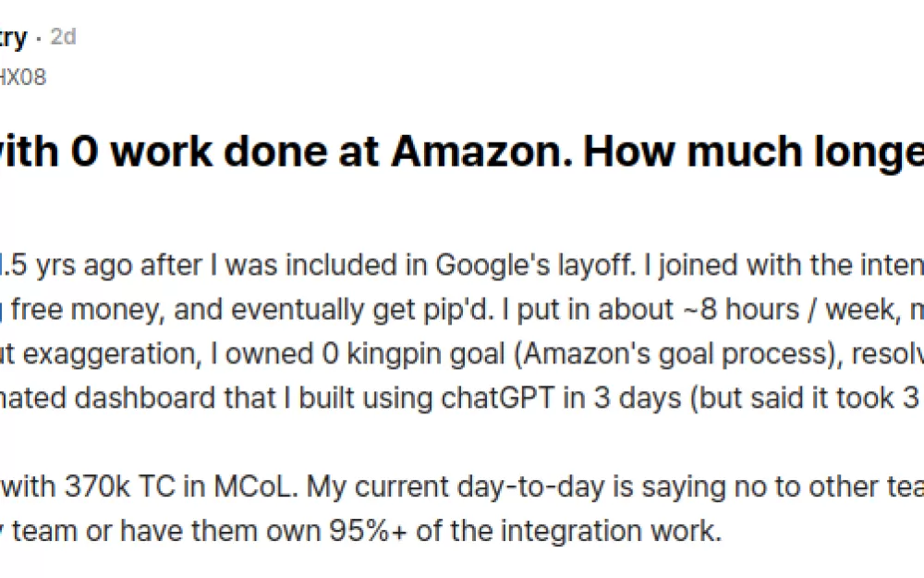Click the phrase eventually get pip'd
Screen dimensions: 924x578
362,310
